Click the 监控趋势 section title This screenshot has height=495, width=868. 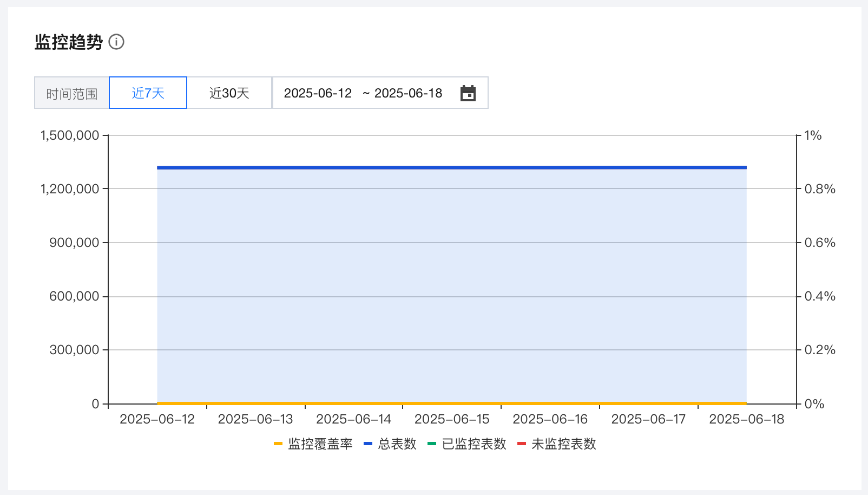click(68, 42)
